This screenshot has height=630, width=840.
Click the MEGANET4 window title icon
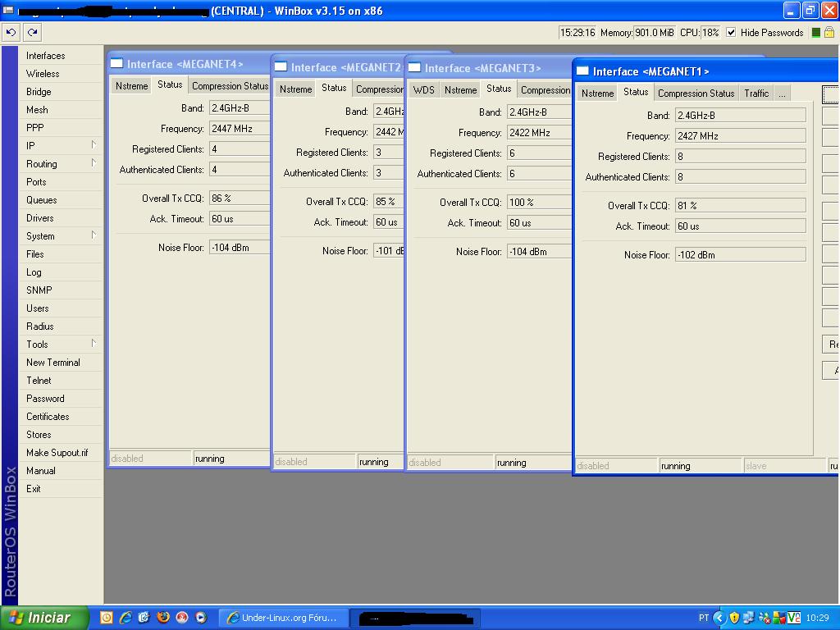click(x=116, y=64)
